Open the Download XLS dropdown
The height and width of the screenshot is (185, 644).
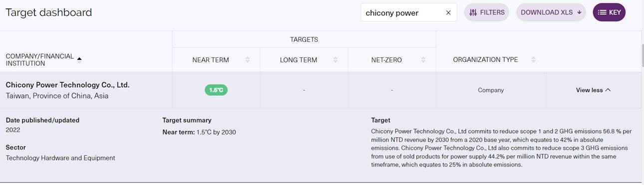(x=551, y=12)
